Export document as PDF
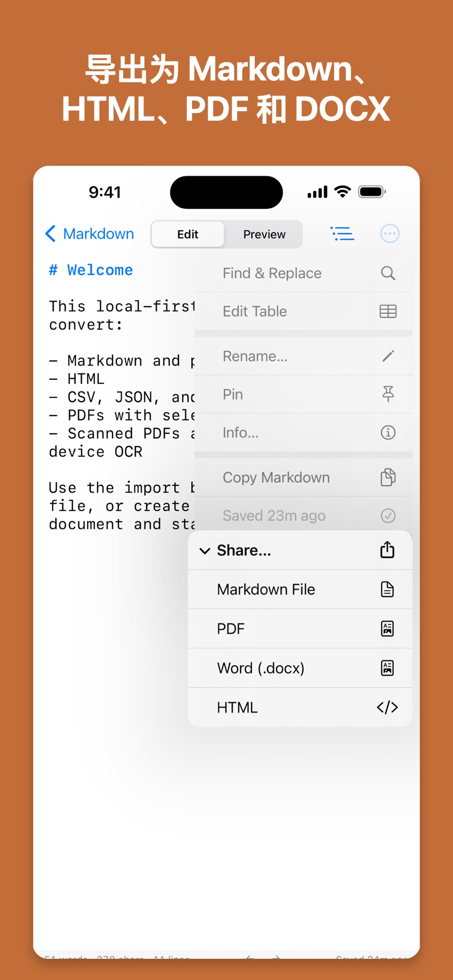Screen dimensions: 453x980 tap(300, 628)
